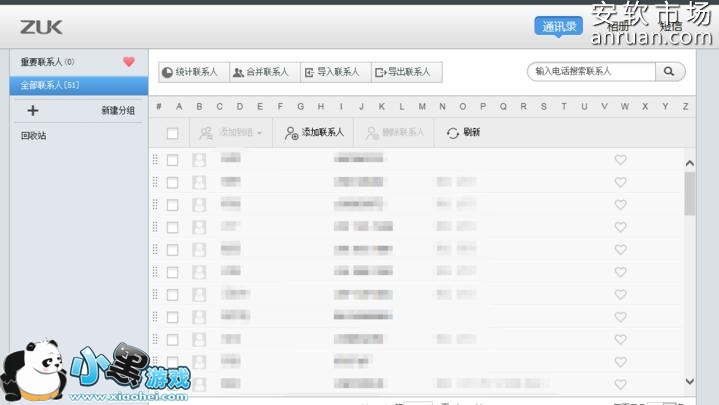This screenshot has height=405, width=719.
Task: Filter contacts by letter C
Action: pos(219,106)
